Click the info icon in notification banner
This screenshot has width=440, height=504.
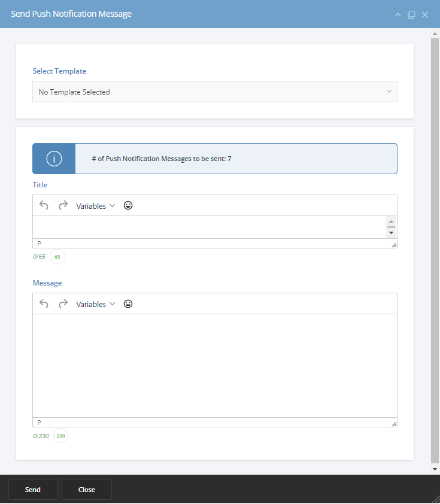click(x=54, y=159)
